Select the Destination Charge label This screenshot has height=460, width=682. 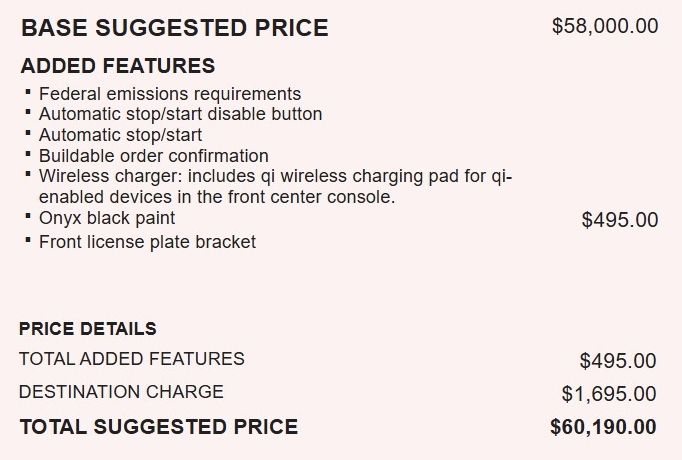click(x=121, y=392)
